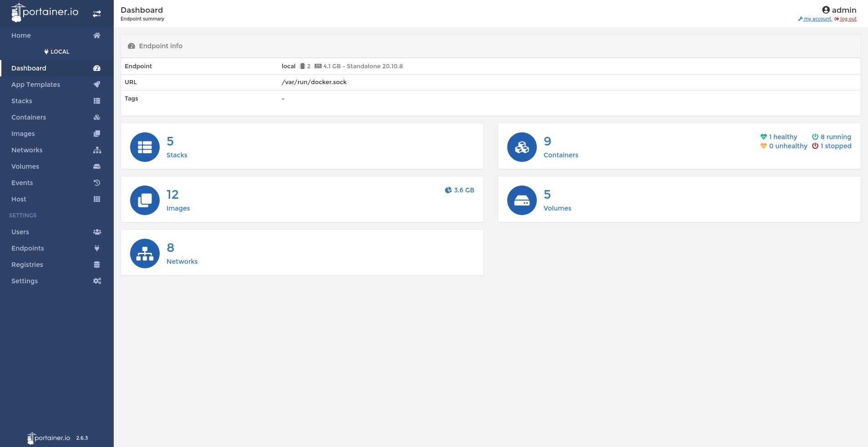Click the Registries database icon in sidebar
Screen dimensions: 868x447
click(x=97, y=264)
